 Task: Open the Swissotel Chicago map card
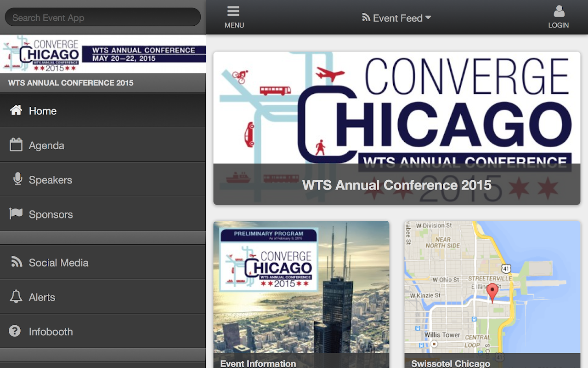click(492, 294)
